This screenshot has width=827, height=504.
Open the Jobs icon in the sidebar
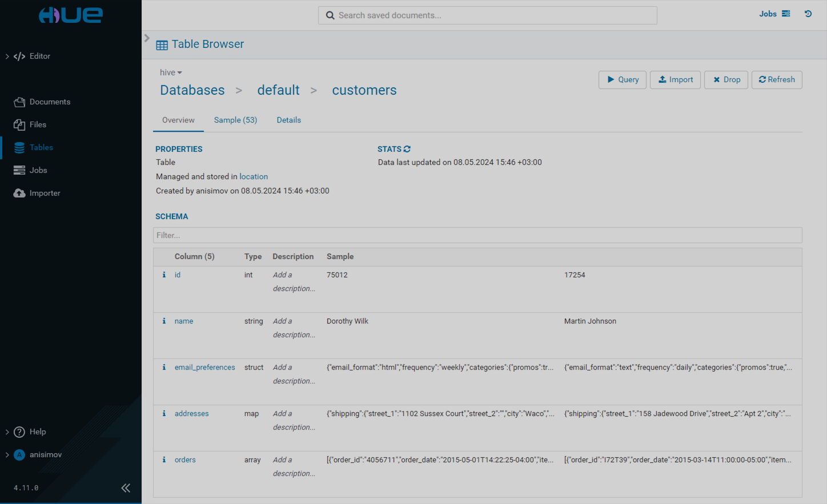tap(19, 170)
